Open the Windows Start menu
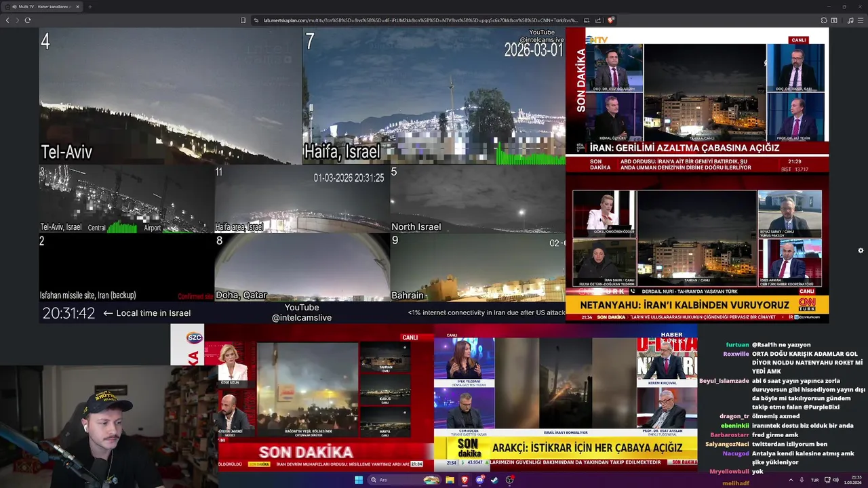The height and width of the screenshot is (488, 868). pyautogui.click(x=359, y=480)
